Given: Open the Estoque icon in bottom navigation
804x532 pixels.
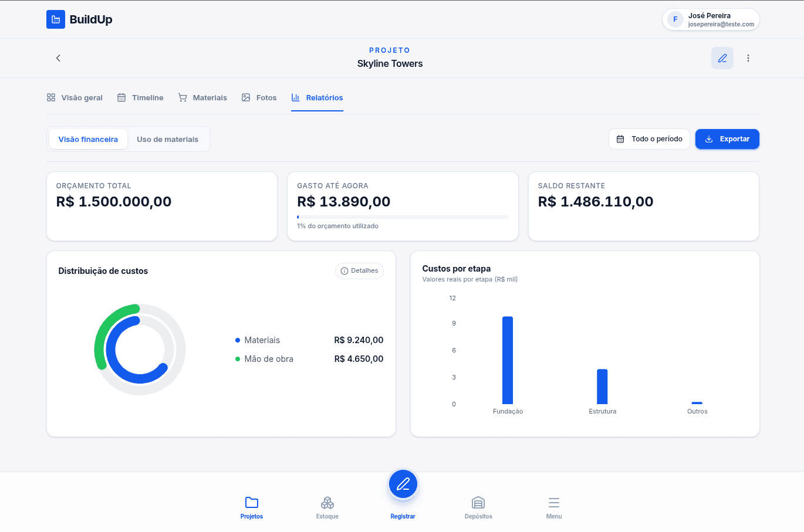Looking at the screenshot, I should [327, 503].
